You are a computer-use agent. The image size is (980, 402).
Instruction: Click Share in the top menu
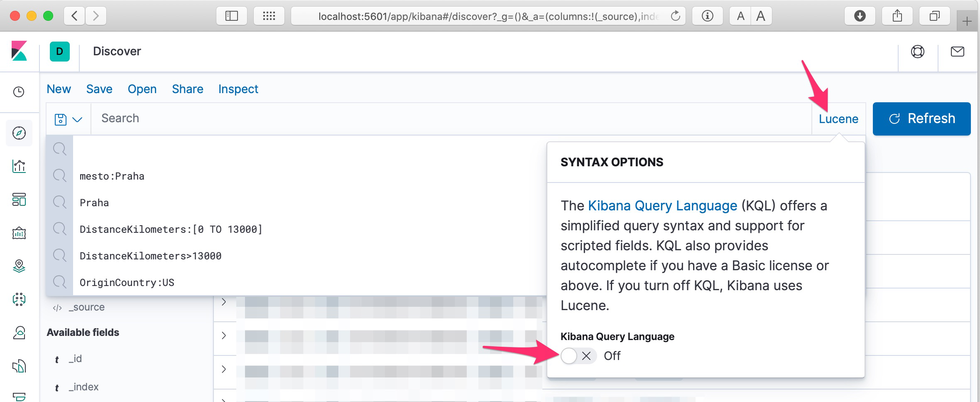coord(187,89)
